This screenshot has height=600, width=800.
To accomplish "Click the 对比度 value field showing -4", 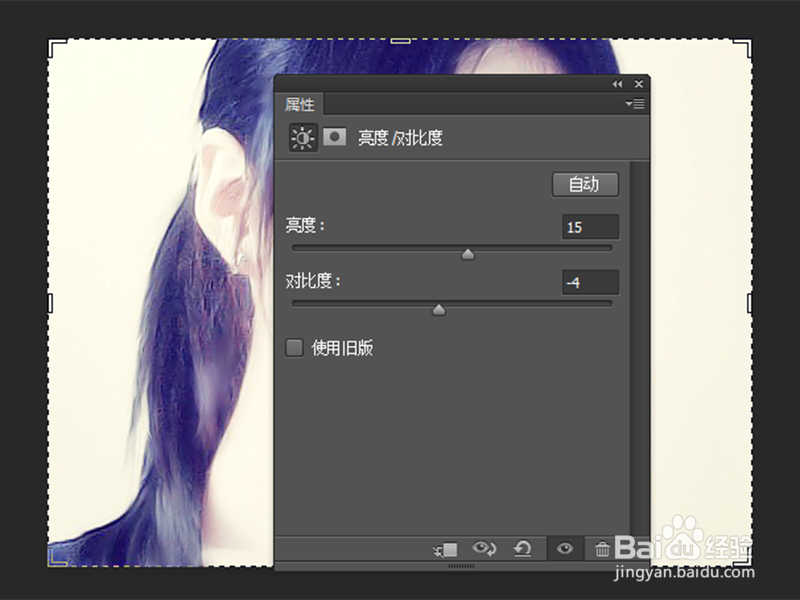I will click(x=590, y=282).
